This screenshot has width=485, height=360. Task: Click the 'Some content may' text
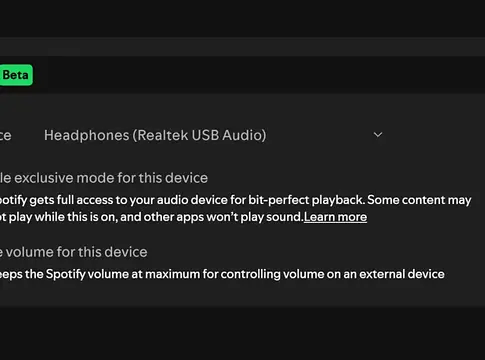(x=419, y=200)
